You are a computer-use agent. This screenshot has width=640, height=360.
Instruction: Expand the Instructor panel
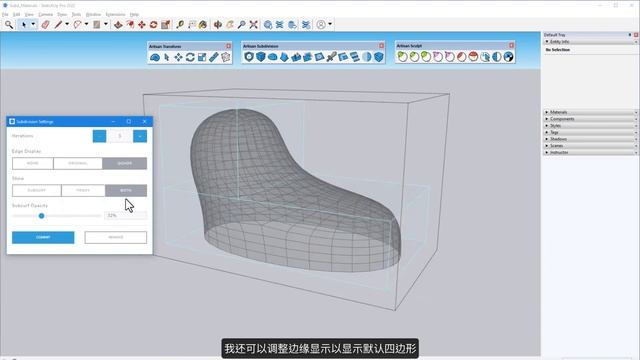click(547, 152)
